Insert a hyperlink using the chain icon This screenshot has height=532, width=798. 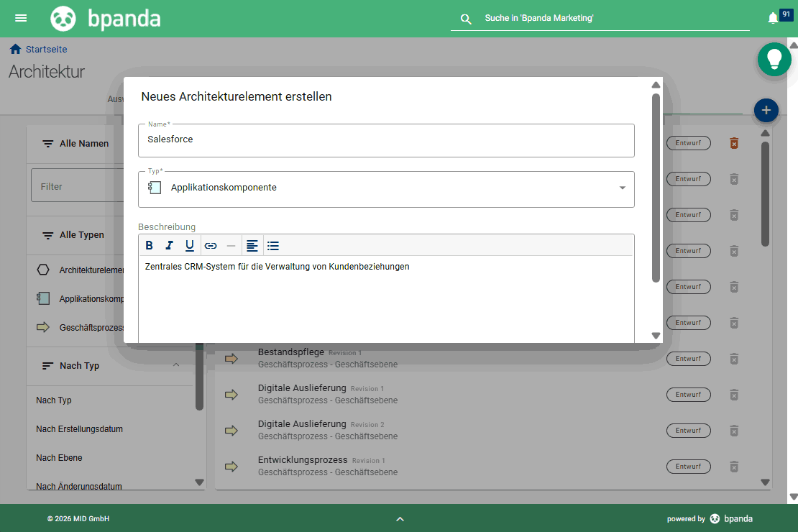tap(211, 245)
